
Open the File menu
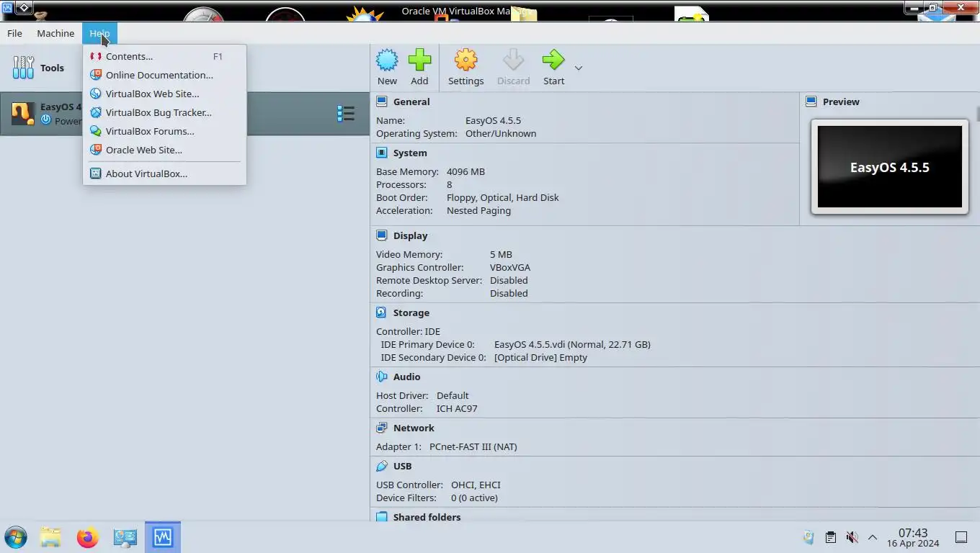(x=14, y=33)
